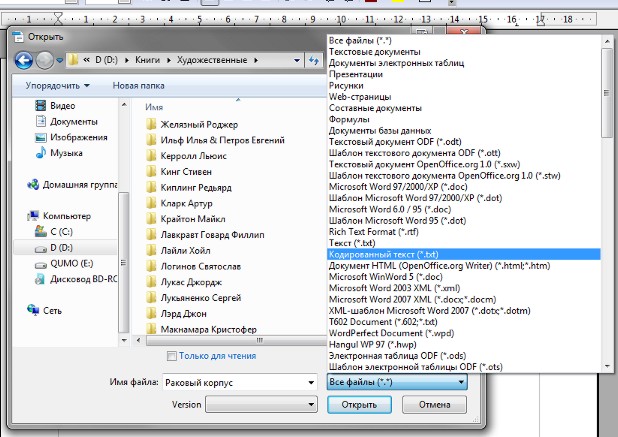Toggle the Только для чтения checkbox
The width and height of the screenshot is (618, 437).
tap(171, 356)
